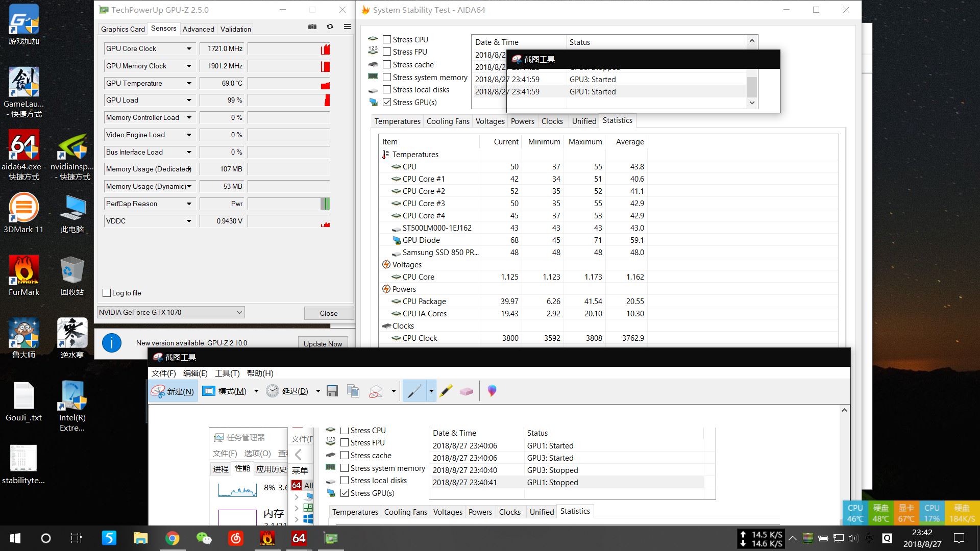The width and height of the screenshot is (980, 551).
Task: Click 新建(N) new snip button
Action: pyautogui.click(x=173, y=391)
